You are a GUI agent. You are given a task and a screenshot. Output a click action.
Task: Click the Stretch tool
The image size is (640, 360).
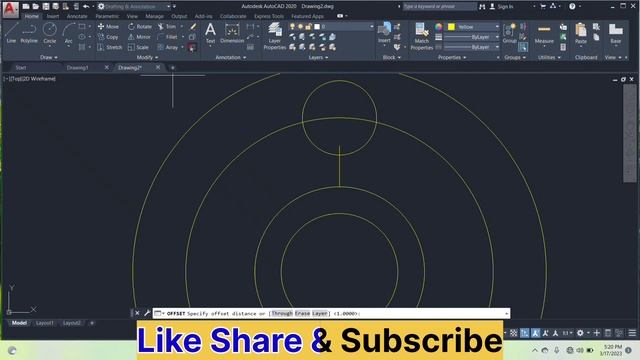coord(109,47)
